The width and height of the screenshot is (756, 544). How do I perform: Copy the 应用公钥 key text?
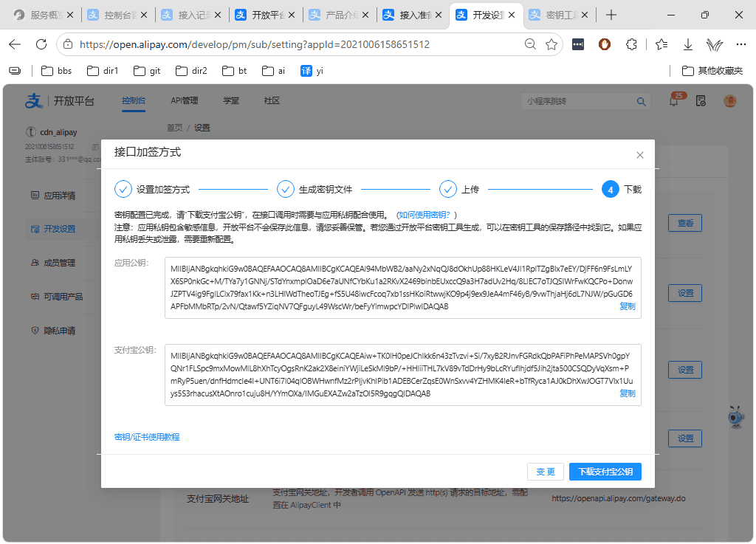(627, 306)
